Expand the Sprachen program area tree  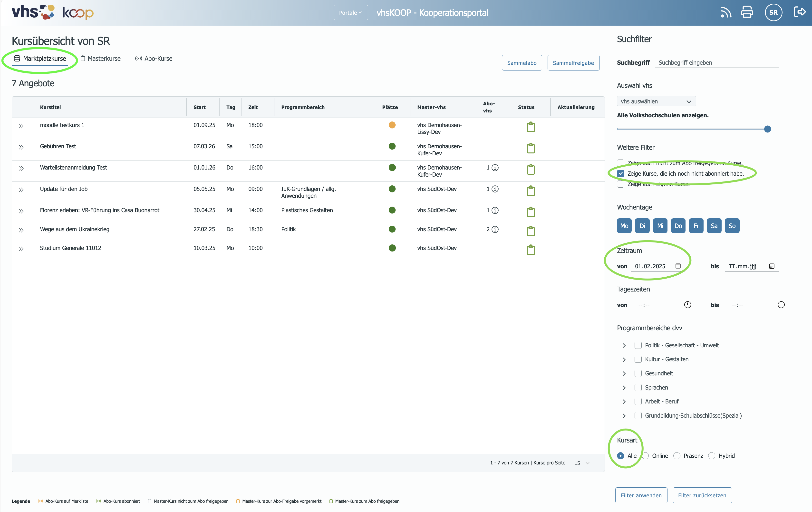click(x=624, y=387)
